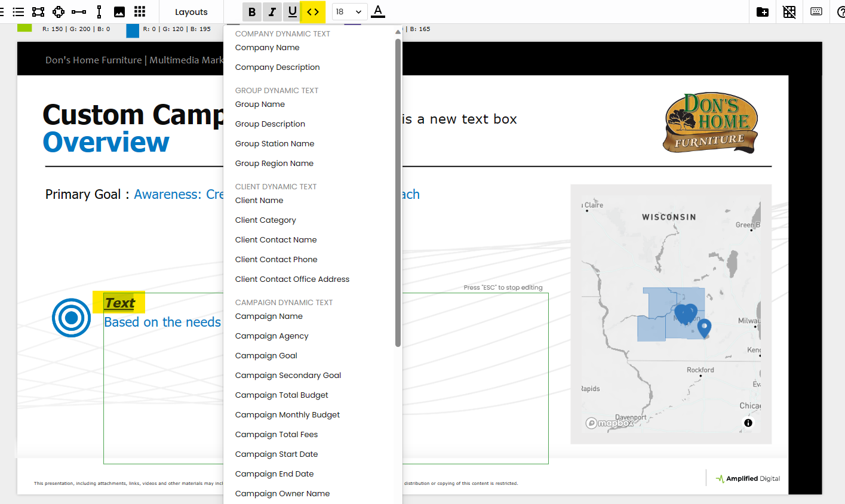Screen dimensions: 845x504
Task: Click the map info icon
Action: 748,423
